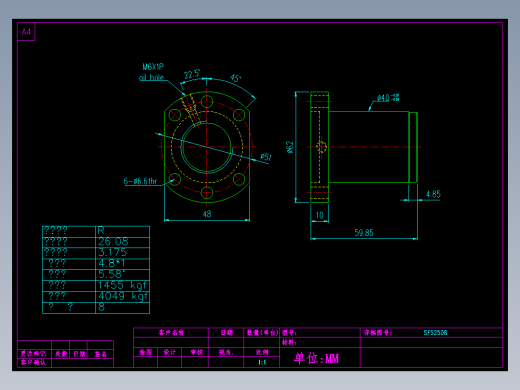The height and width of the screenshot is (390, 520).
Task: Click table value 4.8*1
Action: click(112, 263)
